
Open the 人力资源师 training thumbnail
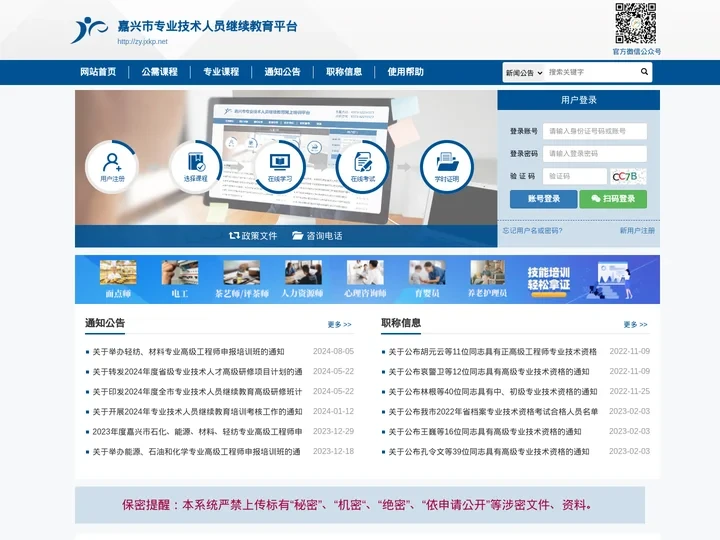[303, 272]
